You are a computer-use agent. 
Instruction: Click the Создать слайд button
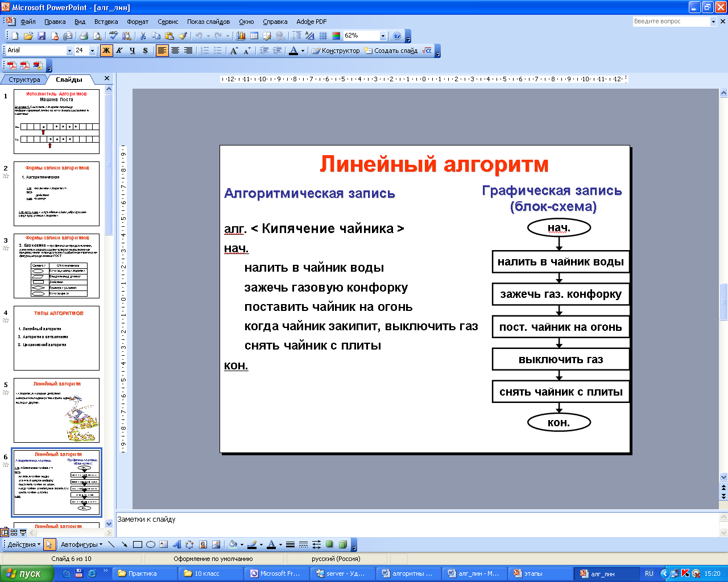[391, 51]
